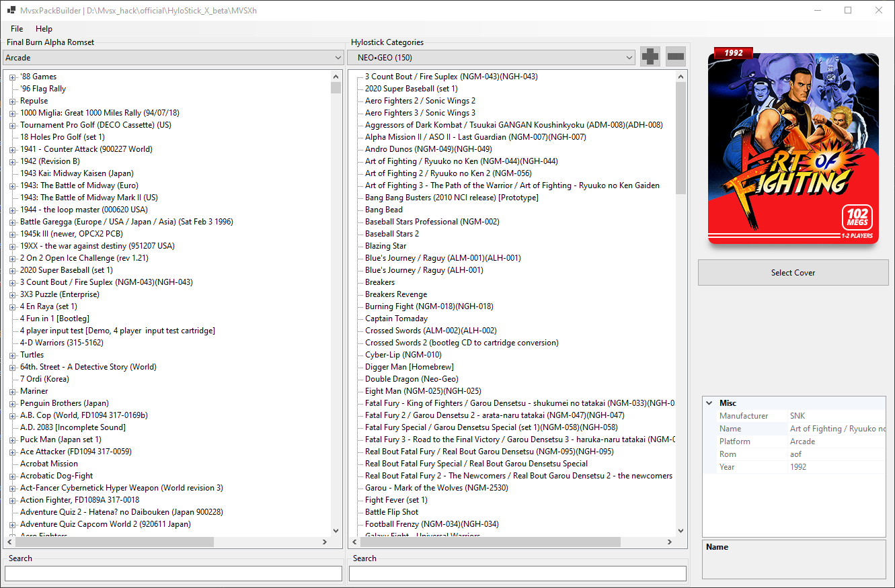Click the Hylostick list scroll up arrow
This screenshot has height=588, width=895.
(x=680, y=76)
